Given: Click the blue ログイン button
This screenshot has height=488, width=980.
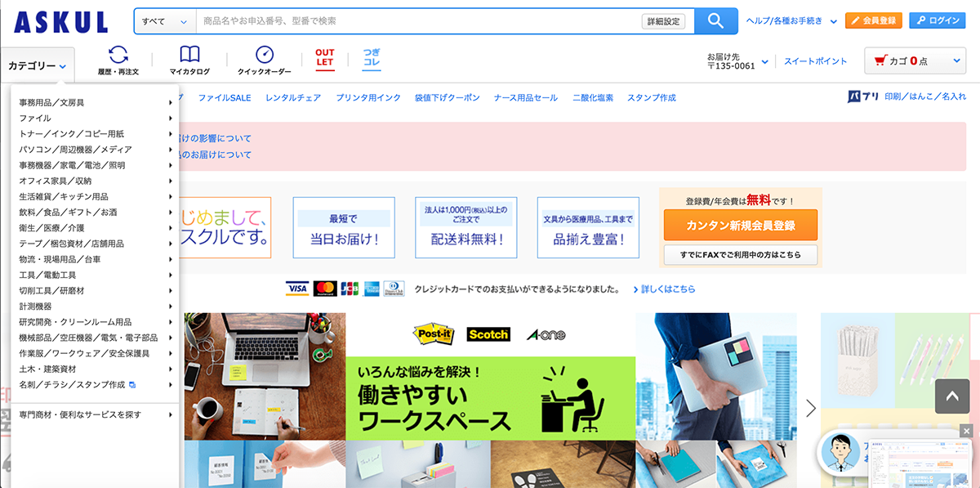Looking at the screenshot, I should pyautogui.click(x=938, y=20).
